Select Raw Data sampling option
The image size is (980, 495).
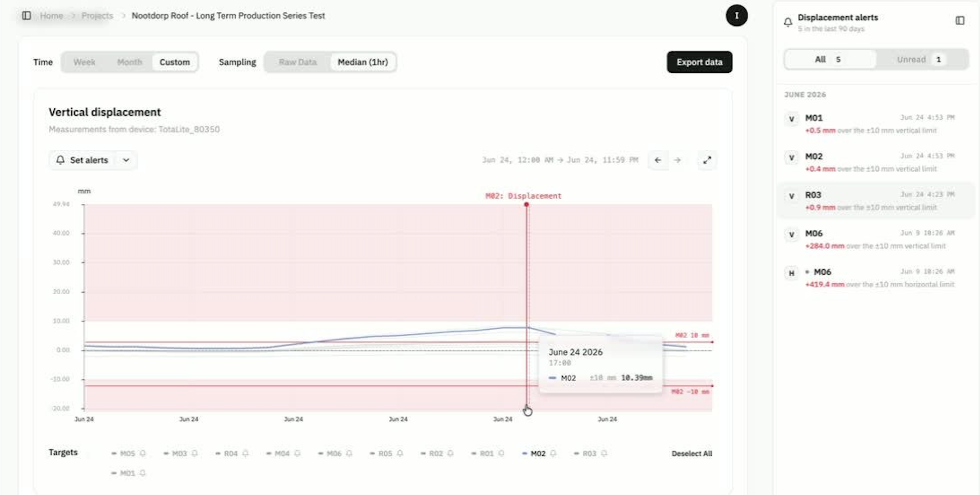[298, 62]
